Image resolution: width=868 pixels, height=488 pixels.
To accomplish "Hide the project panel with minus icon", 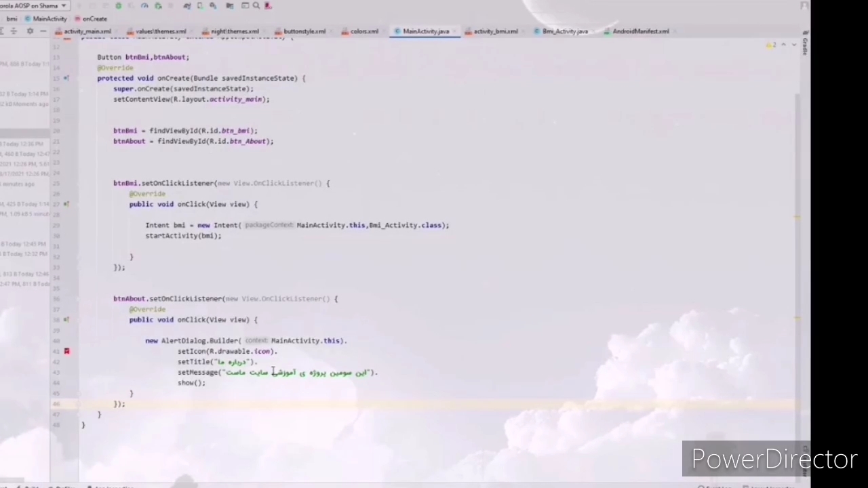I will pyautogui.click(x=42, y=31).
